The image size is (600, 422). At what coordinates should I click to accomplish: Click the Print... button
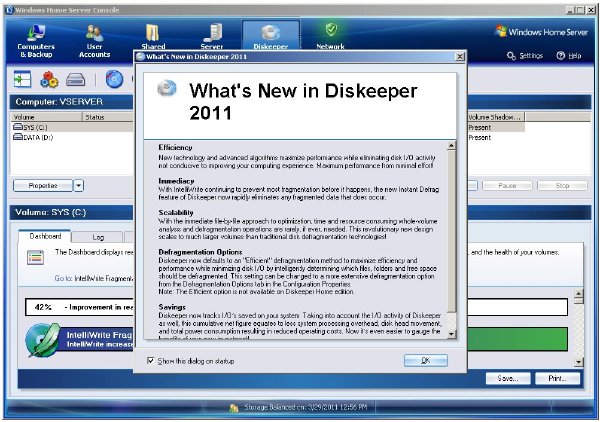coord(558,378)
